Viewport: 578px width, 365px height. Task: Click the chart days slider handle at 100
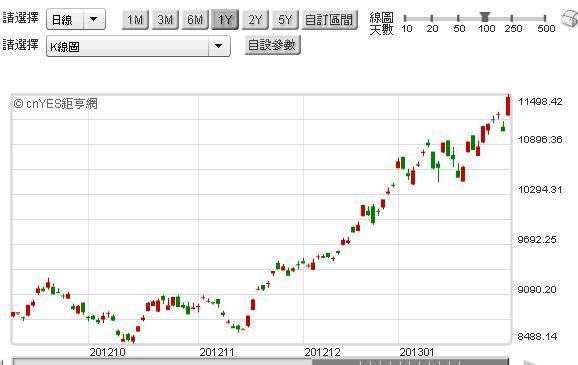click(485, 17)
